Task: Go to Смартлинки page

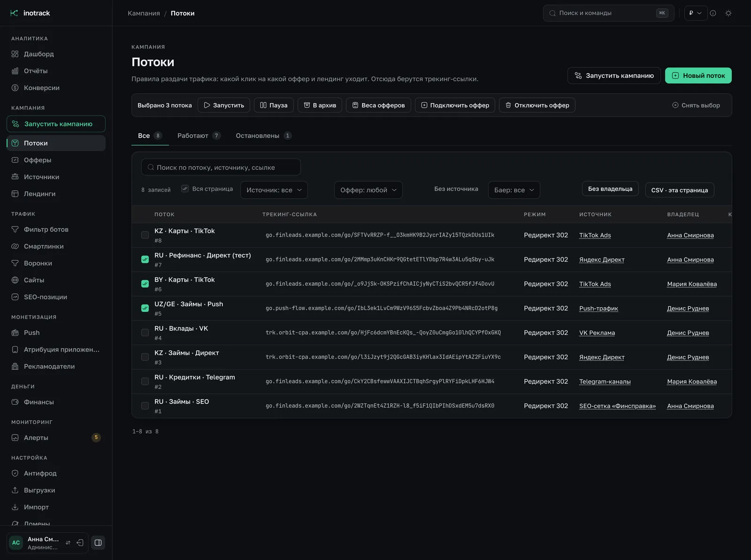Action: [x=56, y=246]
